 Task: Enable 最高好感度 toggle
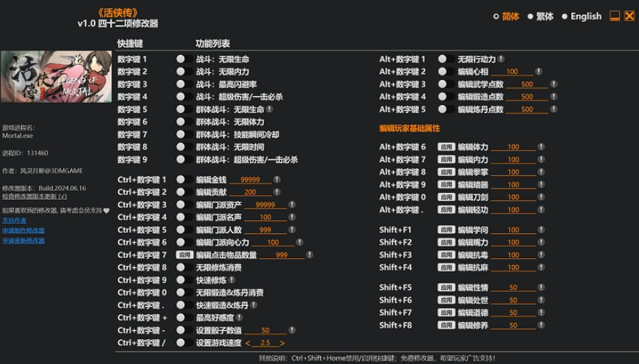[184, 317]
